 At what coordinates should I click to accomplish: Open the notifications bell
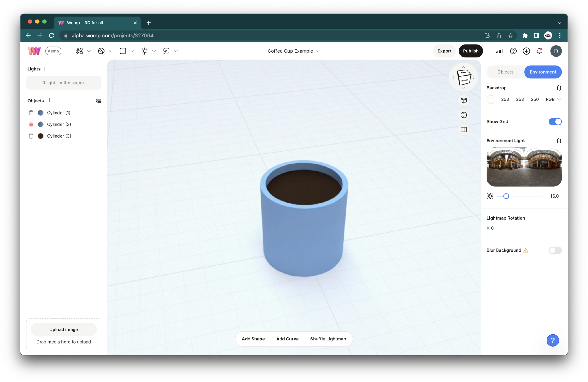pos(539,51)
